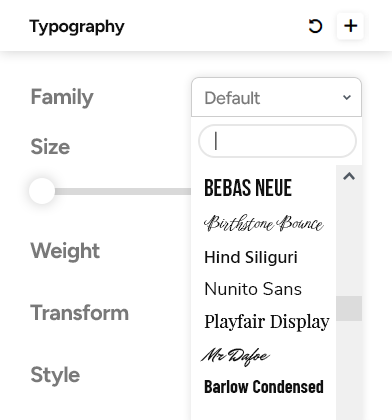Select Bebas Neue font

tap(248, 188)
